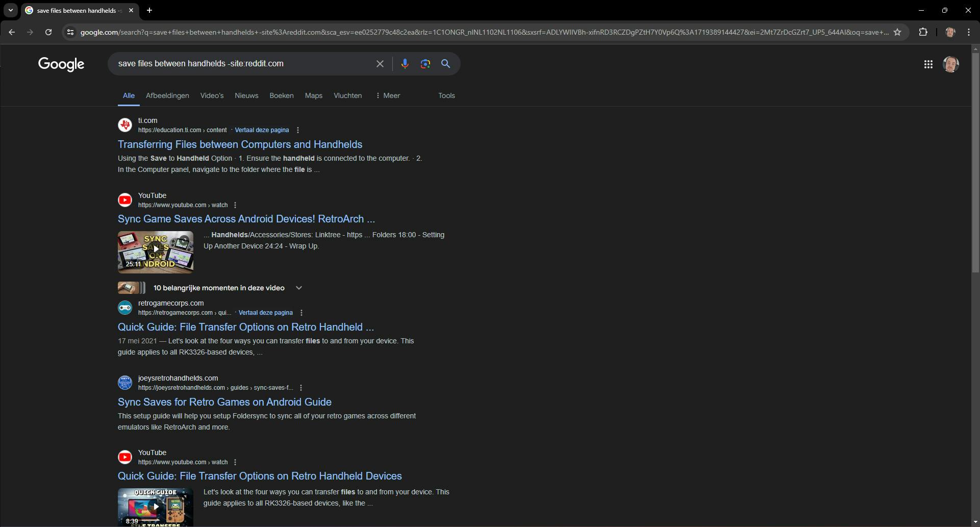The height and width of the screenshot is (527, 980).
Task: Click the browser address bar URL
Action: click(484, 32)
